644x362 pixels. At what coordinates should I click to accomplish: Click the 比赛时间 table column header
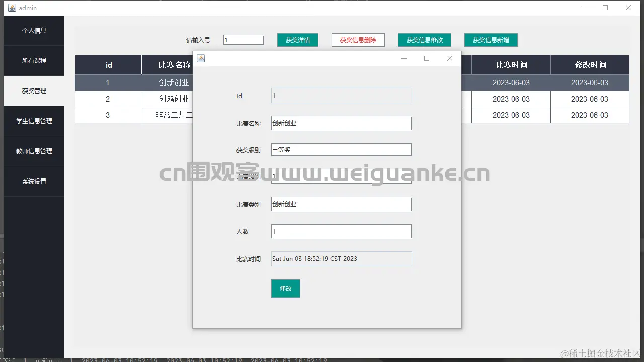point(511,65)
